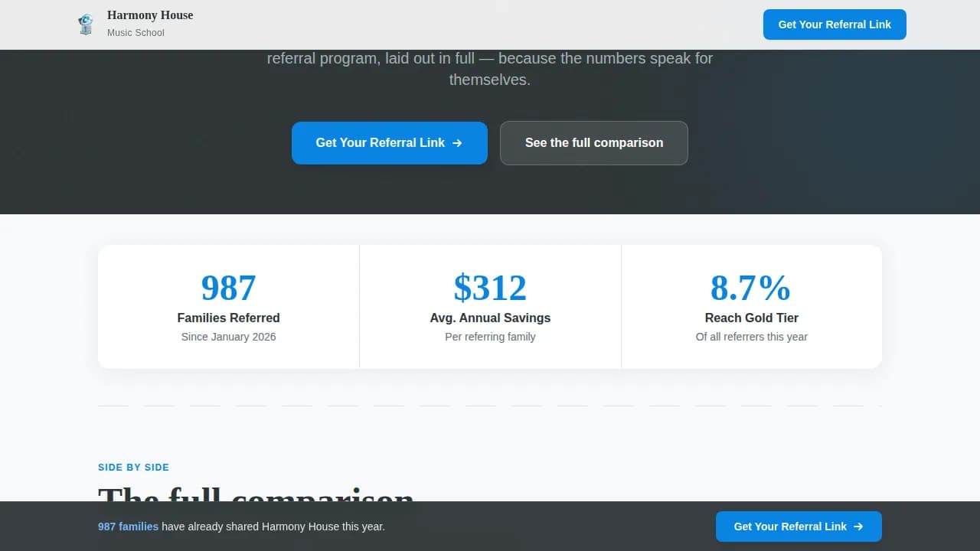The width and height of the screenshot is (980, 551).
Task: Click the Of all referrers this year caption
Action: coord(751,337)
